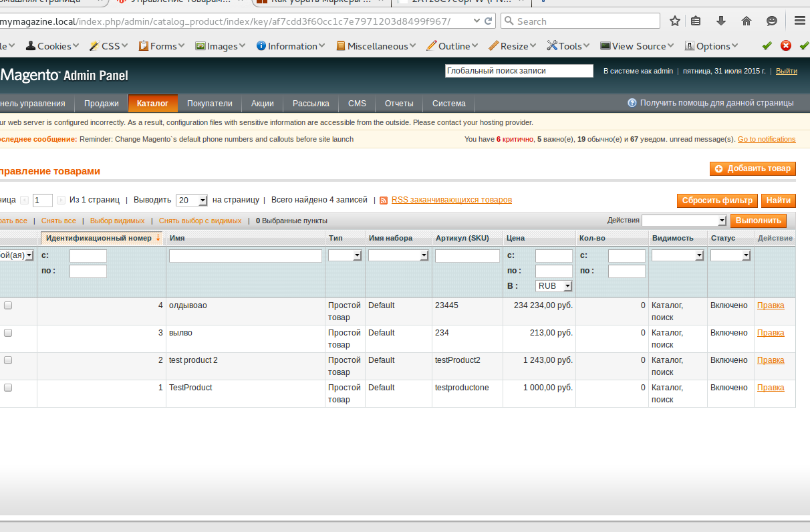Open the Images developer toolbar menu
The height and width of the screenshot is (532, 810).
pyautogui.click(x=221, y=46)
